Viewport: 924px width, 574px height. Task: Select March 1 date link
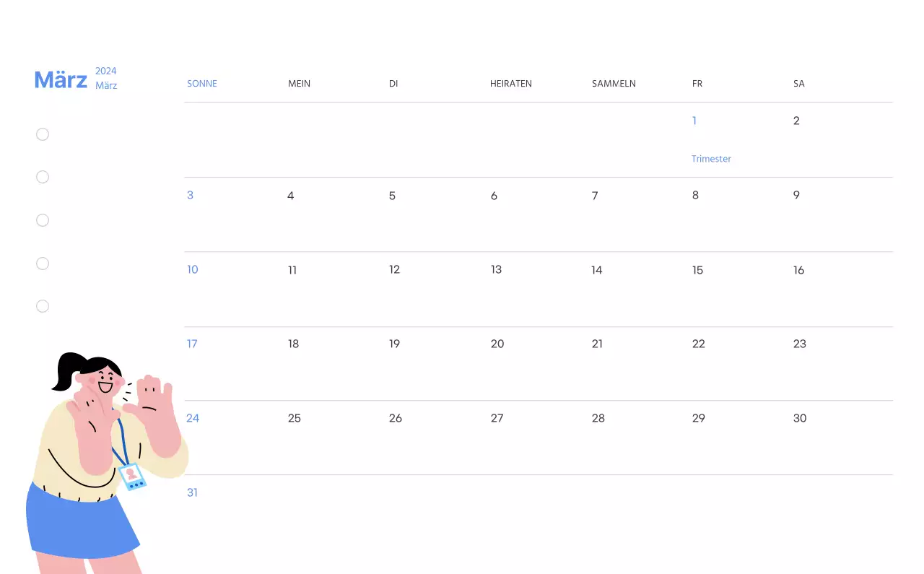[694, 121]
